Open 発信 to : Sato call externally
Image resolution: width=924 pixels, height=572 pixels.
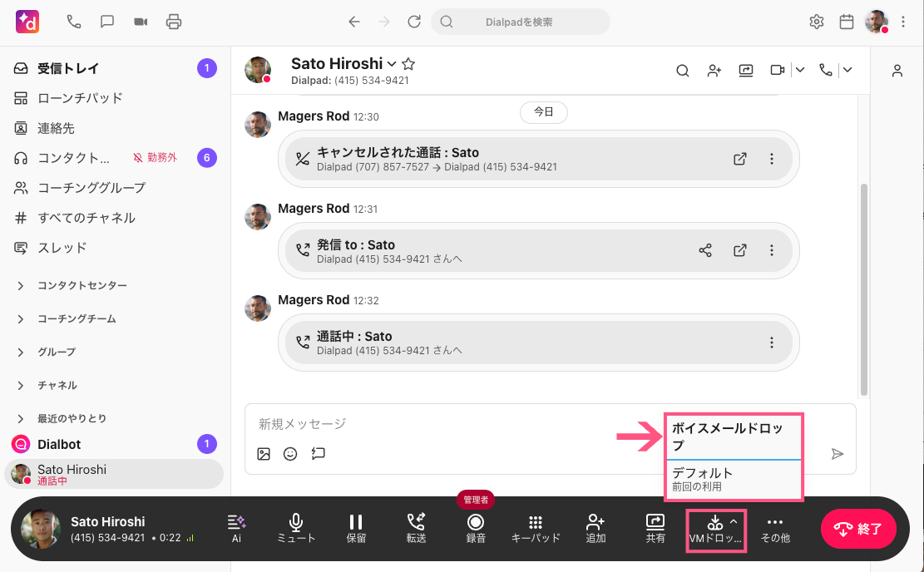coord(740,250)
